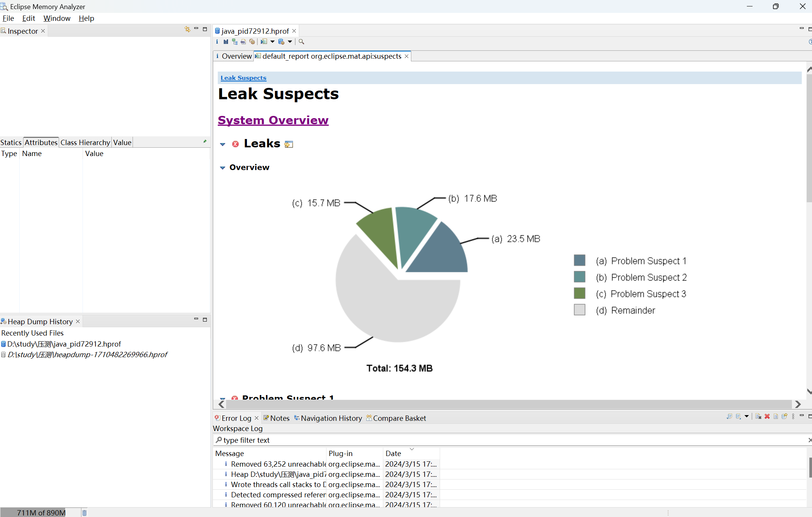812x517 pixels.
Task: Open the Dominator Tree toolbar icon
Action: (x=235, y=42)
